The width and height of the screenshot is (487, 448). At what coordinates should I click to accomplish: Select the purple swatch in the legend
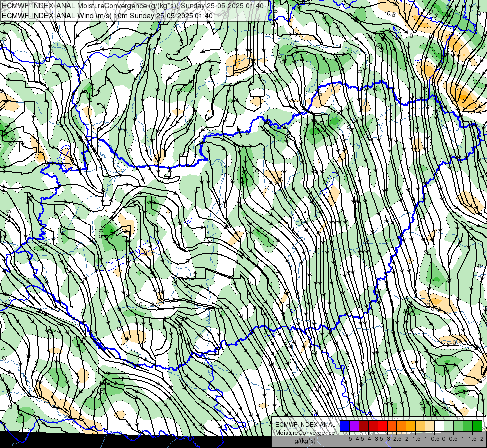click(x=354, y=426)
